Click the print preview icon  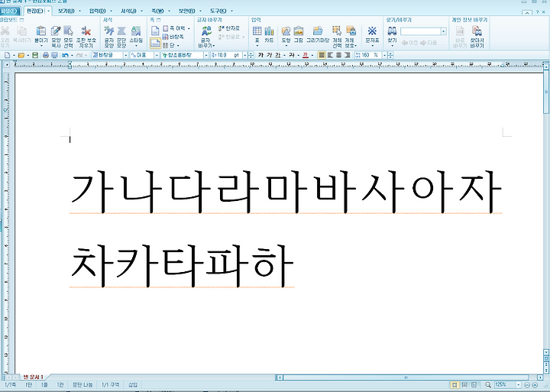tap(54, 55)
